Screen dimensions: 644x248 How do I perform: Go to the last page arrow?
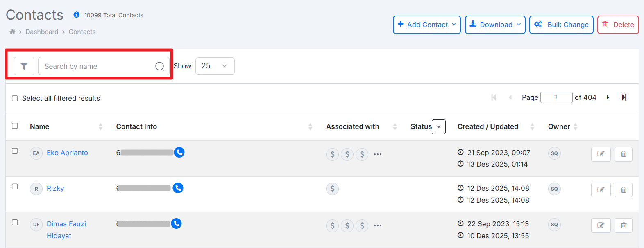624,97
